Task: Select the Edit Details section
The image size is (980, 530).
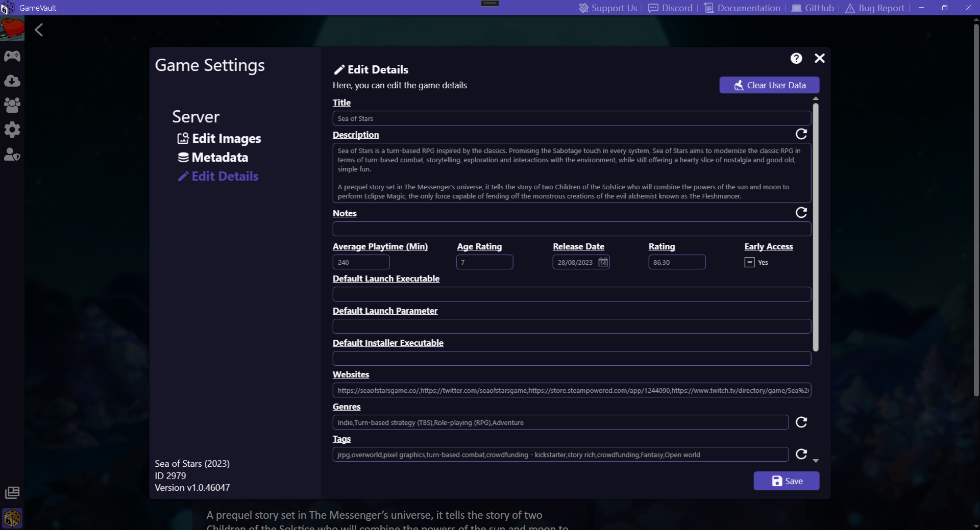Action: pyautogui.click(x=218, y=176)
